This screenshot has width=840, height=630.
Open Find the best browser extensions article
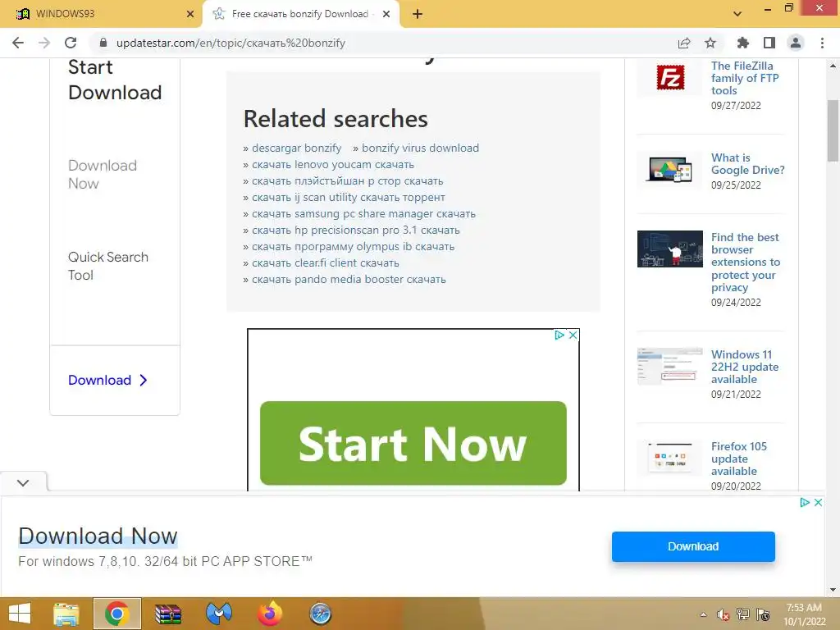coord(746,262)
